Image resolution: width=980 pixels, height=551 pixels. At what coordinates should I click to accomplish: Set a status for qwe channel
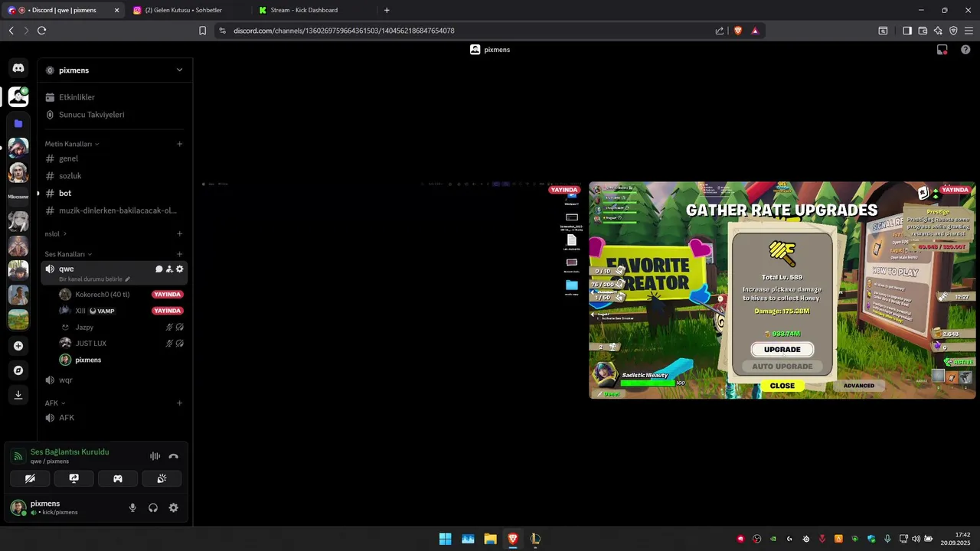(x=94, y=279)
